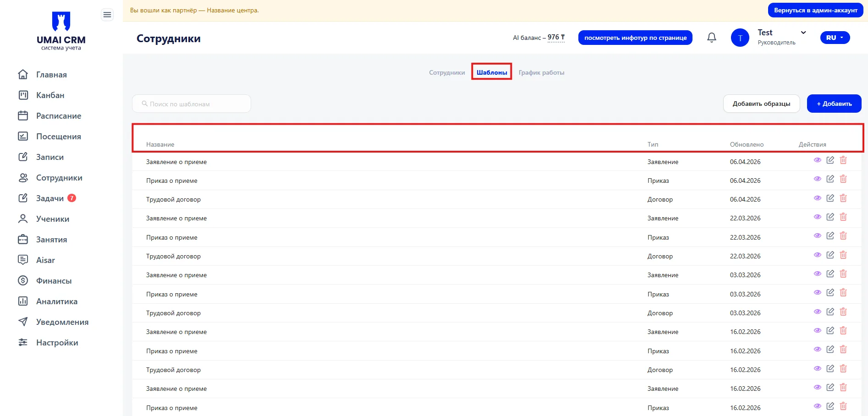Image resolution: width=868 pixels, height=416 pixels.
Task: Edit the 22.03.2026 Заявление о приеме template
Action: (830, 217)
